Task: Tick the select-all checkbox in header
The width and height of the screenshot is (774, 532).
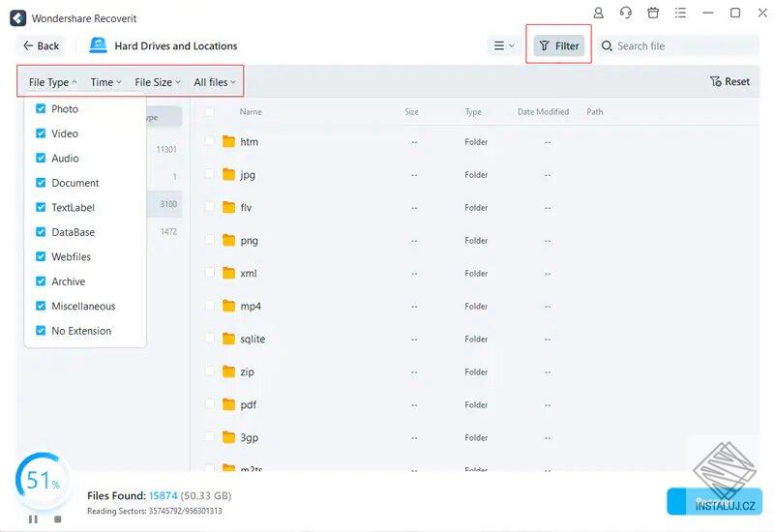Action: coord(209,112)
